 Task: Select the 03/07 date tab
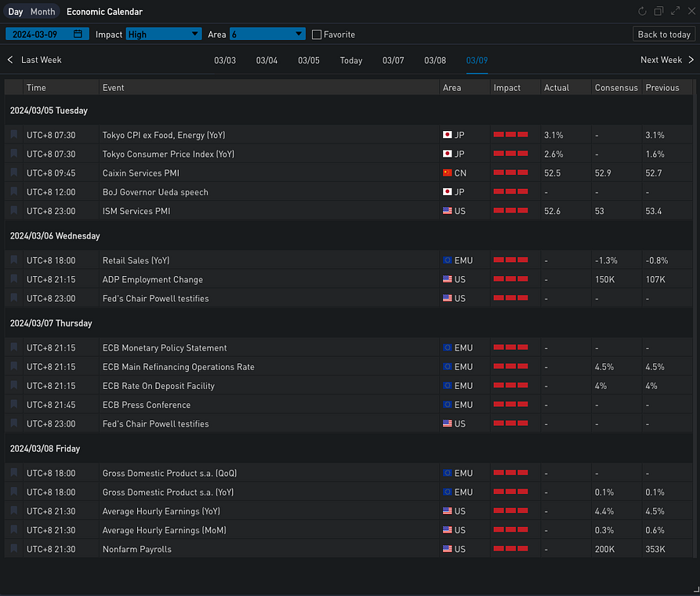tap(393, 60)
